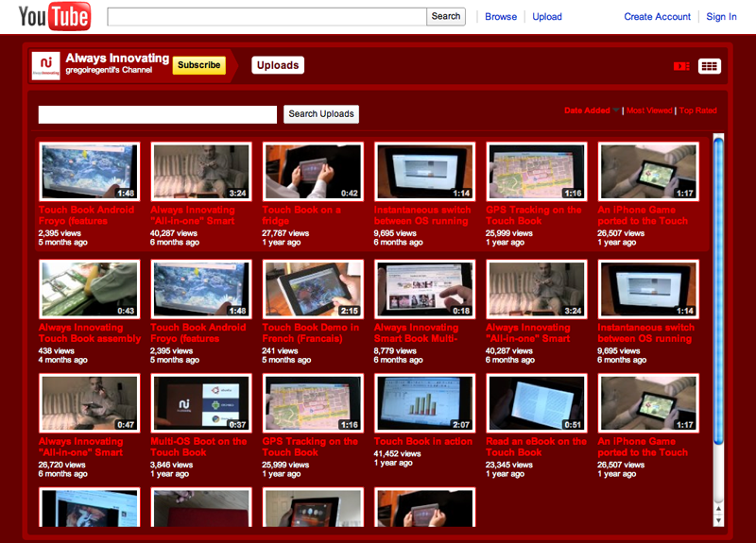Switch to player view icon
The height and width of the screenshot is (543, 756).
(x=681, y=66)
